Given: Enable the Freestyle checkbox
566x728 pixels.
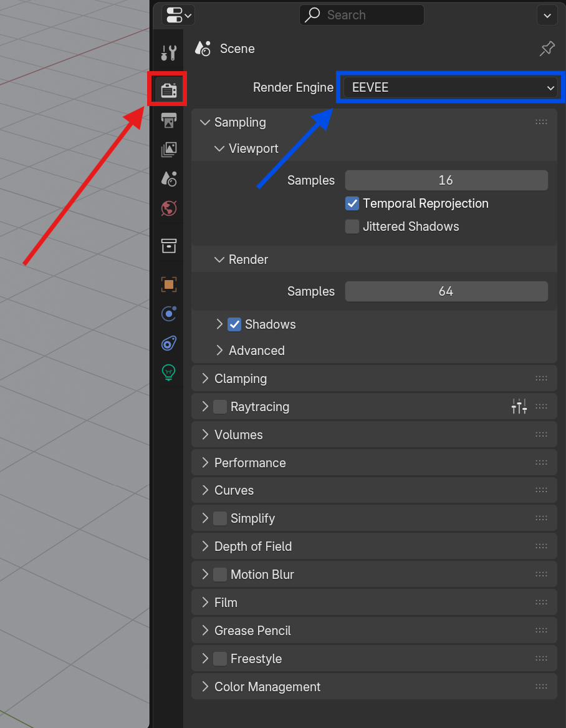Looking at the screenshot, I should [x=220, y=659].
